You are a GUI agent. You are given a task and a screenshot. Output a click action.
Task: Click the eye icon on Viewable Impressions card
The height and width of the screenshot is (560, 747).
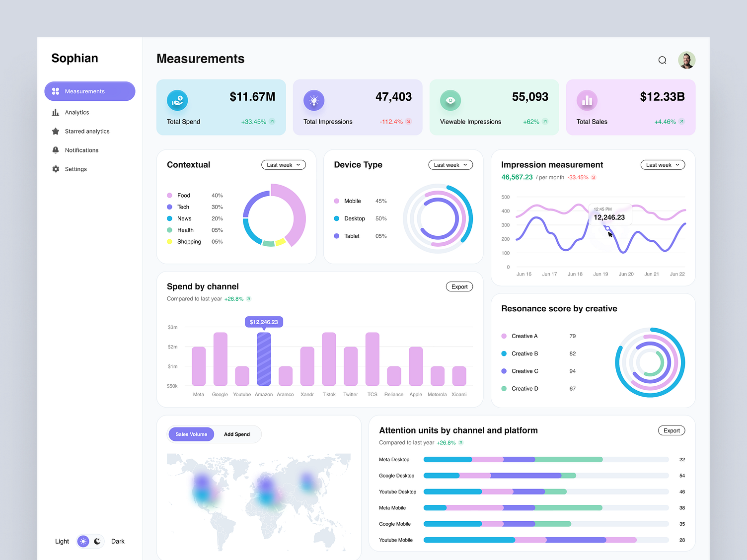tap(450, 100)
